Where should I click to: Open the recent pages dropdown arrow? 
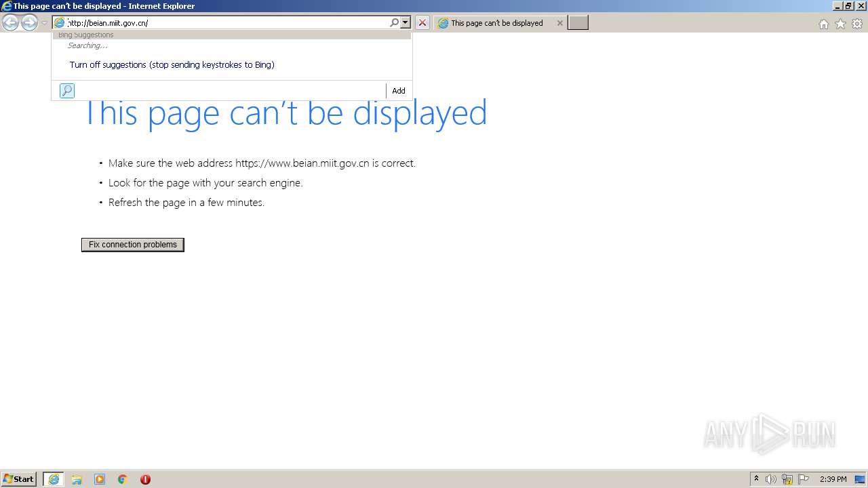pyautogui.click(x=44, y=23)
